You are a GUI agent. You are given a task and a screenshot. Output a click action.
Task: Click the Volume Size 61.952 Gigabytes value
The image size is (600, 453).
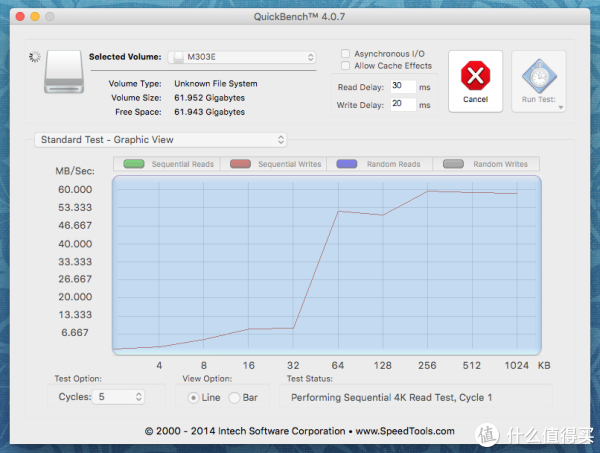pyautogui.click(x=209, y=98)
